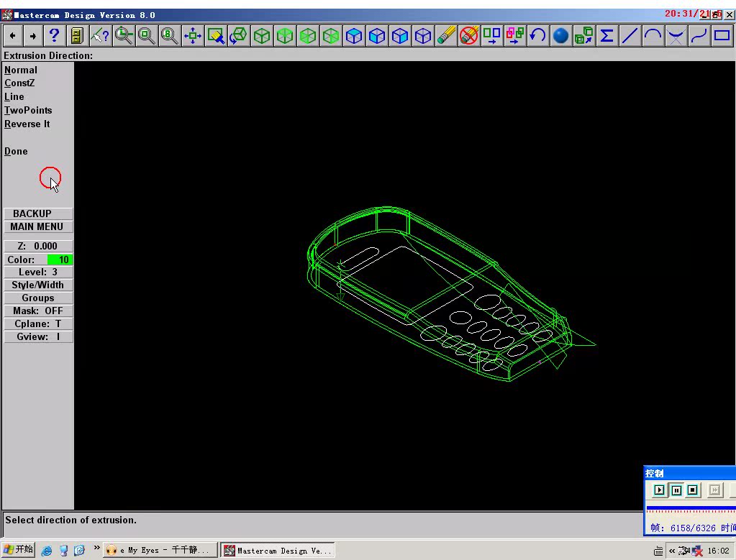Set Cplane to front blue cube

click(x=377, y=36)
